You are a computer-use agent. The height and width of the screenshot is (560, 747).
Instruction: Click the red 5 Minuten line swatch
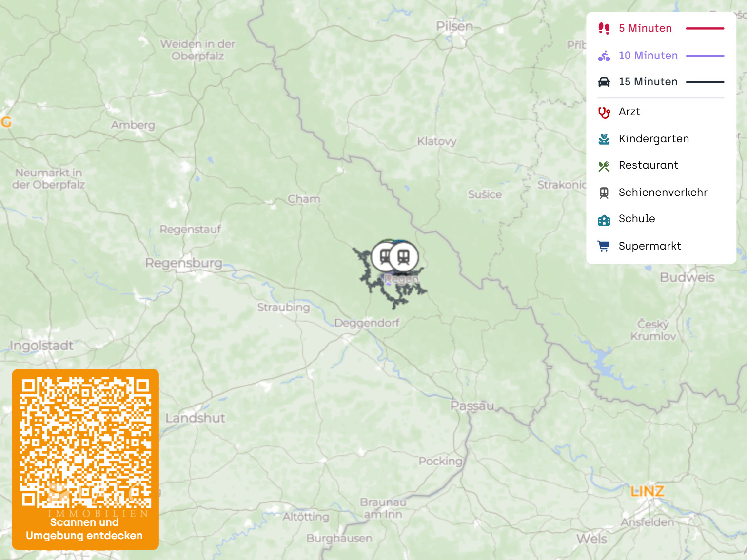click(x=705, y=28)
